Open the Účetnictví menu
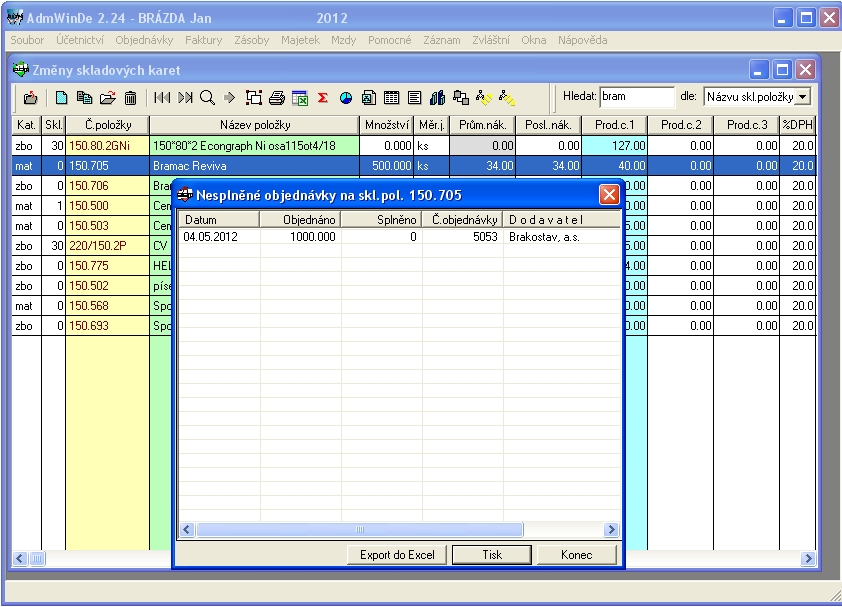Screen dimensions: 842x607 [80, 40]
